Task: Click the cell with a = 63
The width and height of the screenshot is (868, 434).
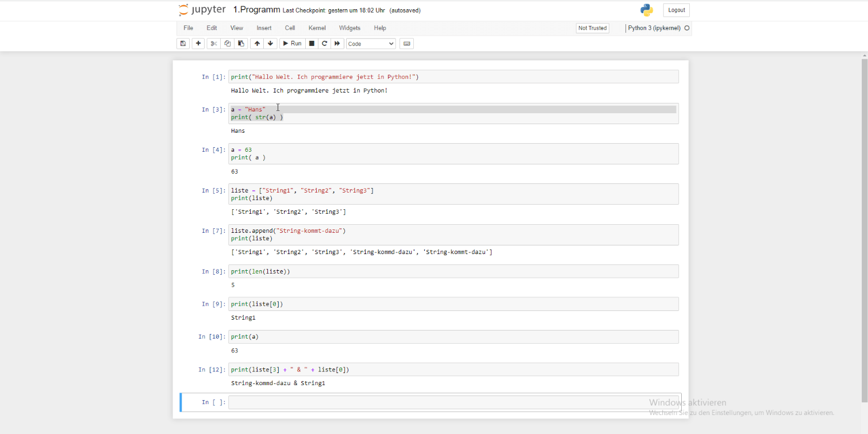Action: click(454, 153)
